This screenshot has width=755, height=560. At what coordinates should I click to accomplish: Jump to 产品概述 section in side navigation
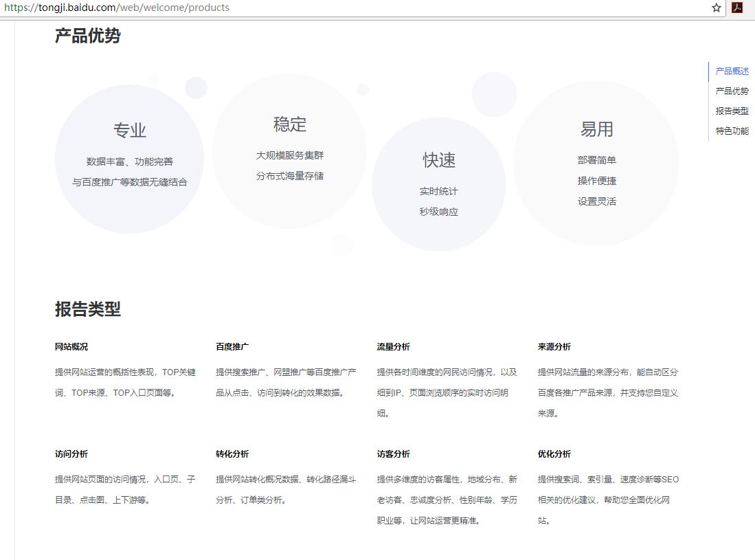point(732,71)
